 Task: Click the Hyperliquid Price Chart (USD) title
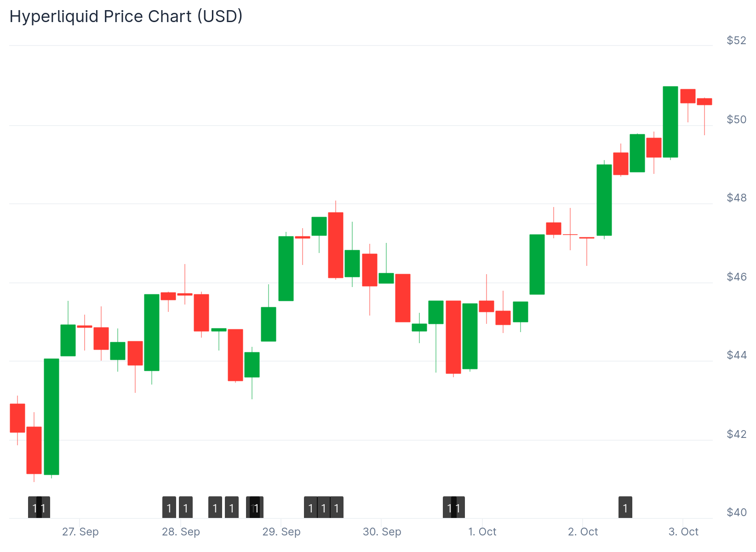(x=126, y=17)
